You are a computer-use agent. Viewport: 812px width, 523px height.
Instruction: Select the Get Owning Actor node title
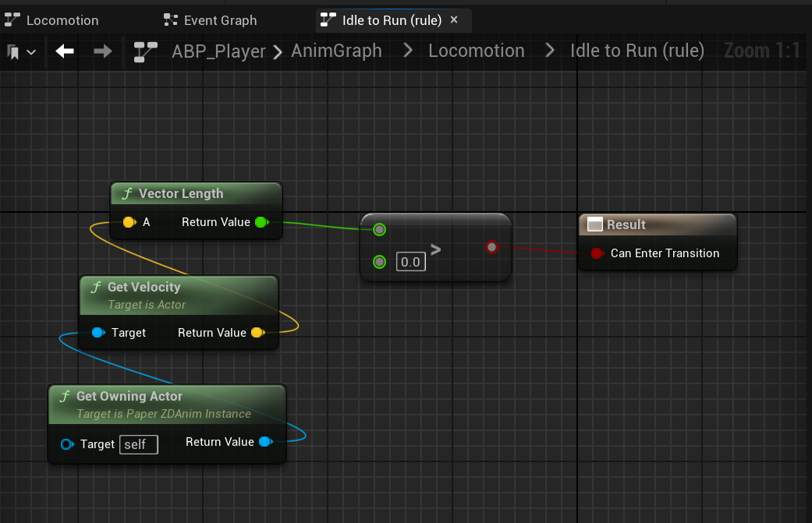pos(129,397)
